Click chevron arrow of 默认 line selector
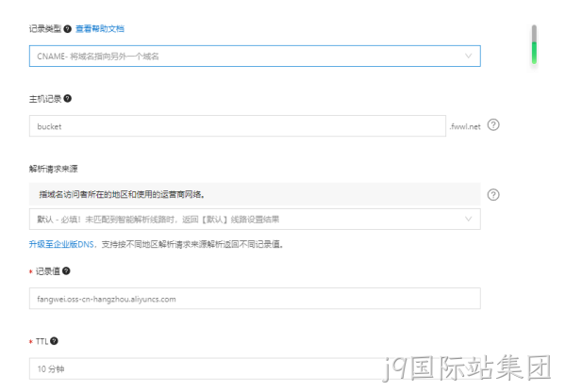The height and width of the screenshot is (392, 565). 468,219
